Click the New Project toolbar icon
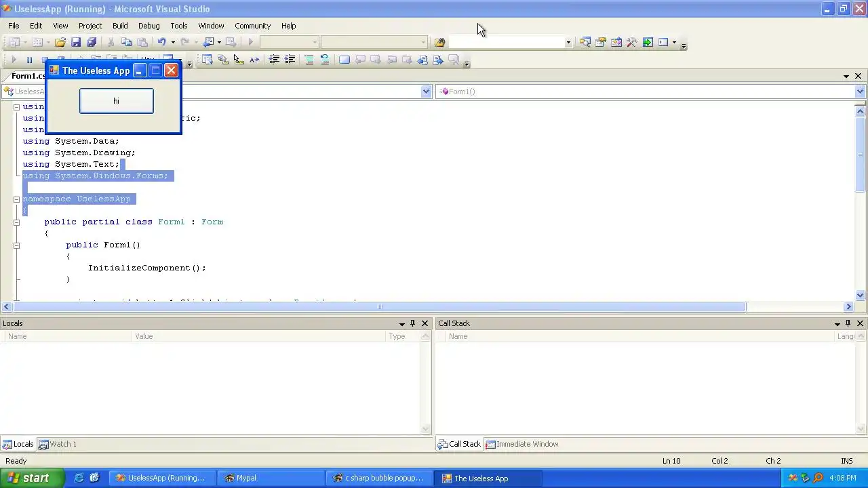 (14, 42)
